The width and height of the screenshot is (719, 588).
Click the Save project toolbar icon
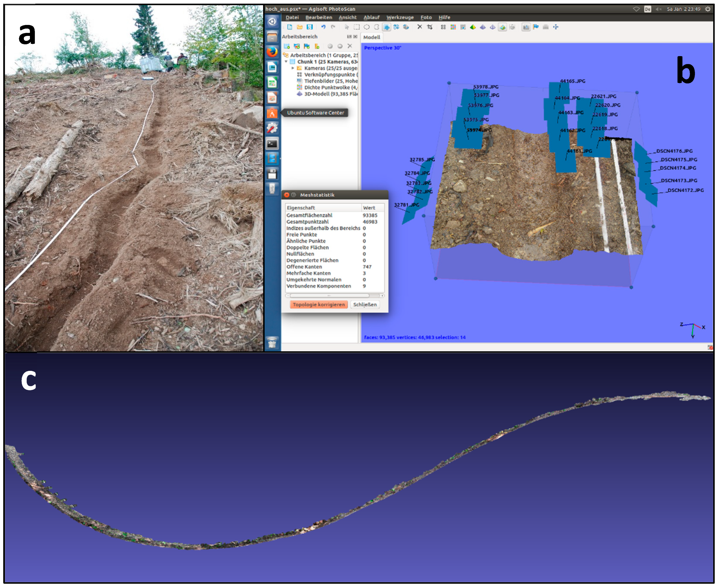click(309, 27)
